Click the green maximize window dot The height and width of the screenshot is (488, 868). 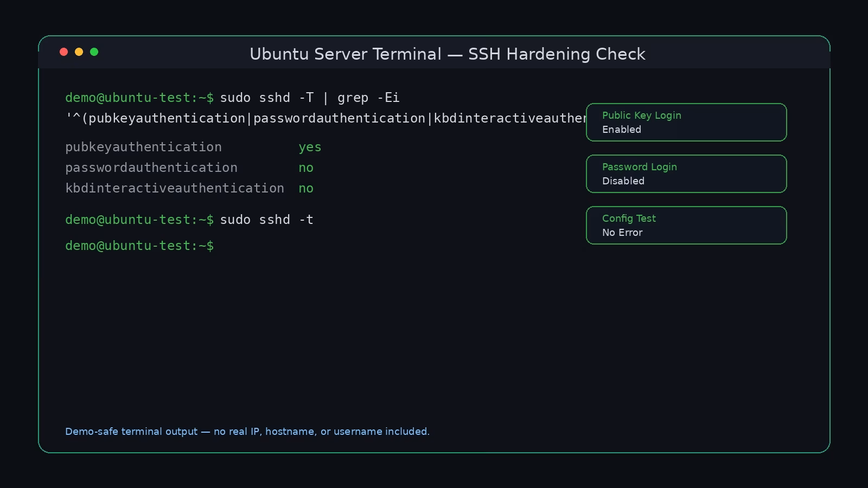tap(94, 52)
